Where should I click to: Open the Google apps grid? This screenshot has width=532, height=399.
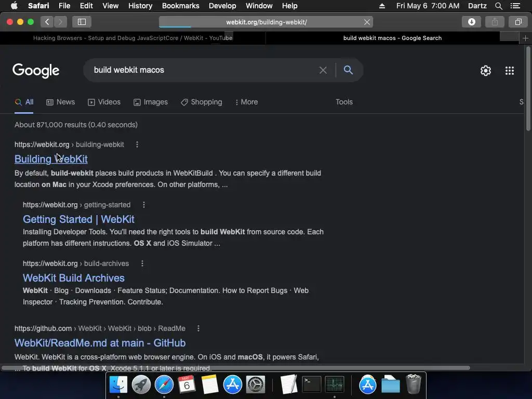tap(509, 71)
